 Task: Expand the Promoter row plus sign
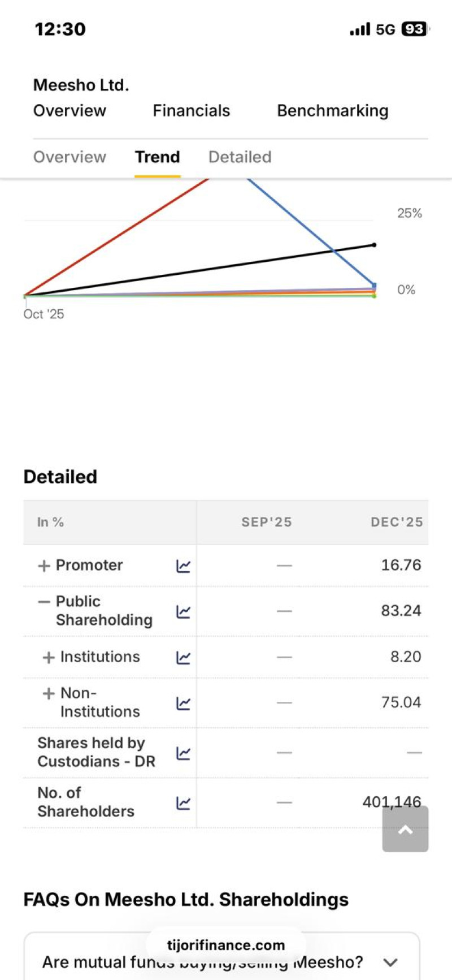(44, 565)
